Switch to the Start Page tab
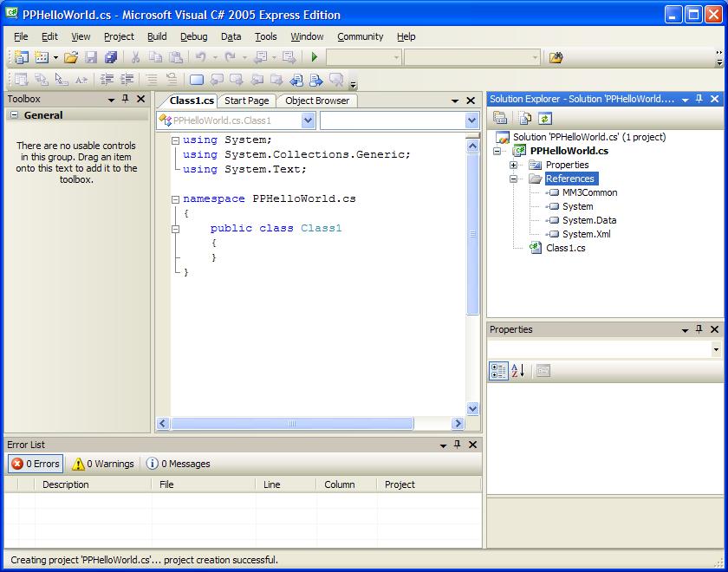 pos(246,101)
